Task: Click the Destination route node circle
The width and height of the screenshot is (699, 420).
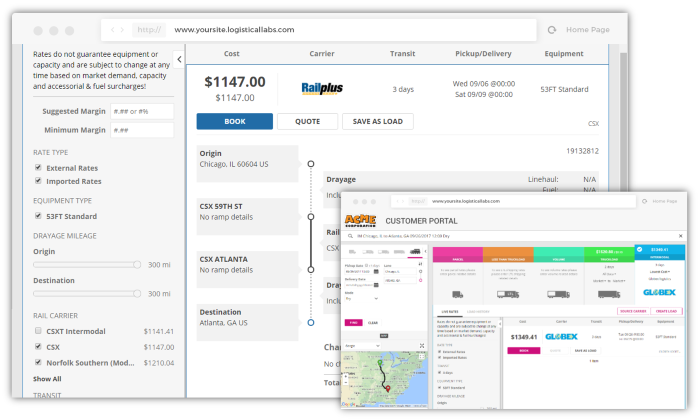Action: 311,322
